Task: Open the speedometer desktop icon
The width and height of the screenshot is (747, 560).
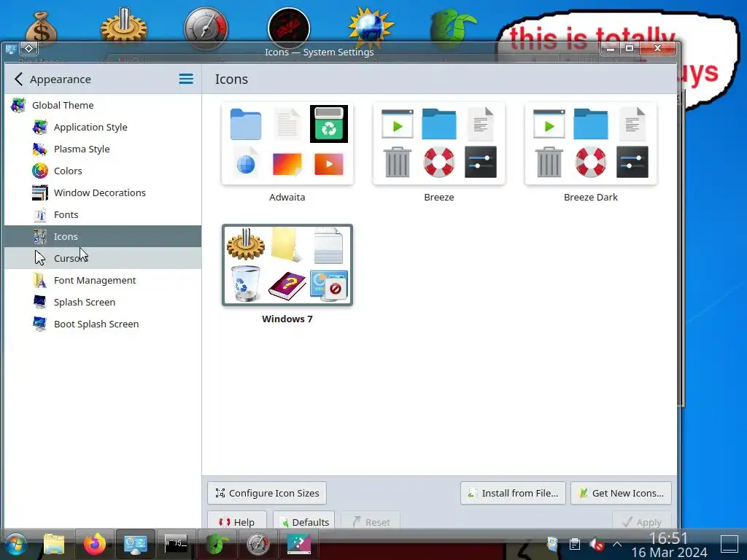Action: point(206,28)
